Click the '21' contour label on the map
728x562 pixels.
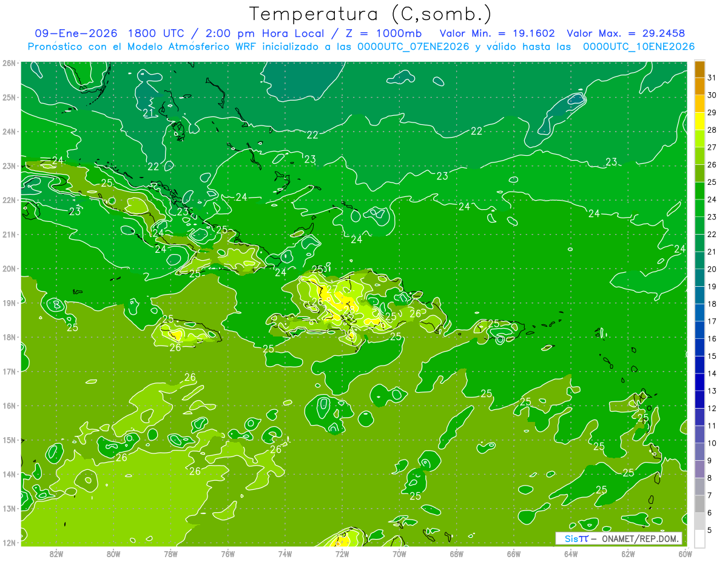click(x=149, y=113)
